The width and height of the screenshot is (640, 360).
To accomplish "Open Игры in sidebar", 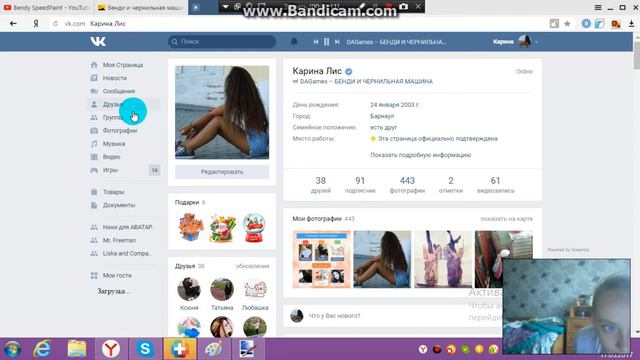I will click(x=110, y=170).
